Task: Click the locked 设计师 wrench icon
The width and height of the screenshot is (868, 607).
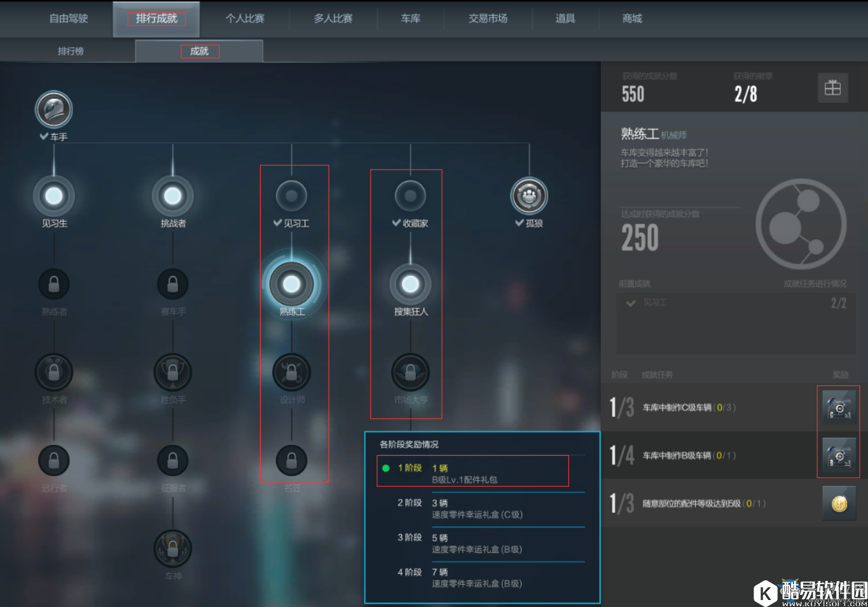Action: pos(292,372)
